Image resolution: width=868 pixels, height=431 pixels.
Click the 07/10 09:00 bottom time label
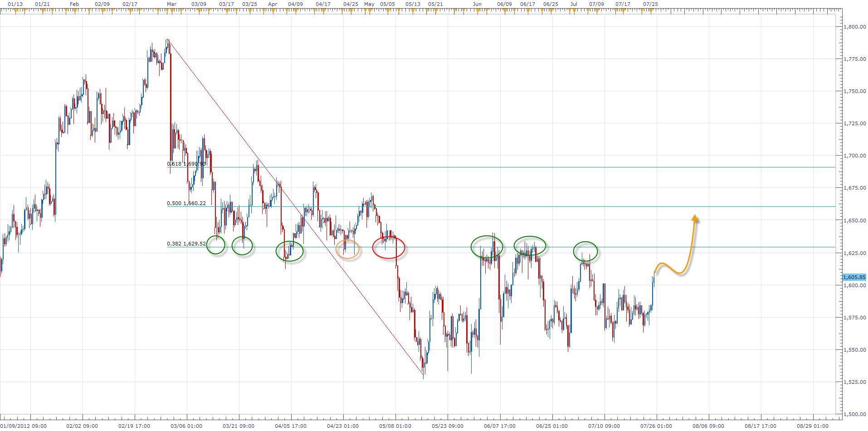(604, 426)
